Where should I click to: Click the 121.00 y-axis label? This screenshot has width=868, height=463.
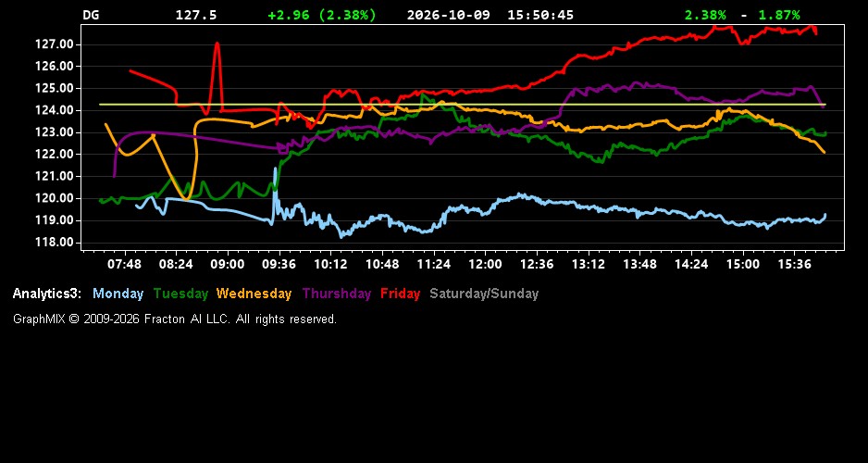tap(54, 176)
